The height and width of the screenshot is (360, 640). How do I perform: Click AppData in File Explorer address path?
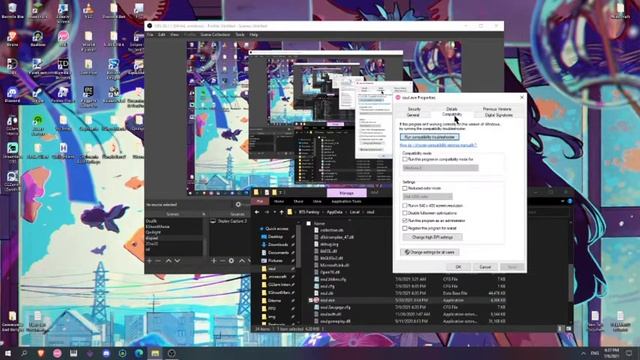(x=335, y=212)
